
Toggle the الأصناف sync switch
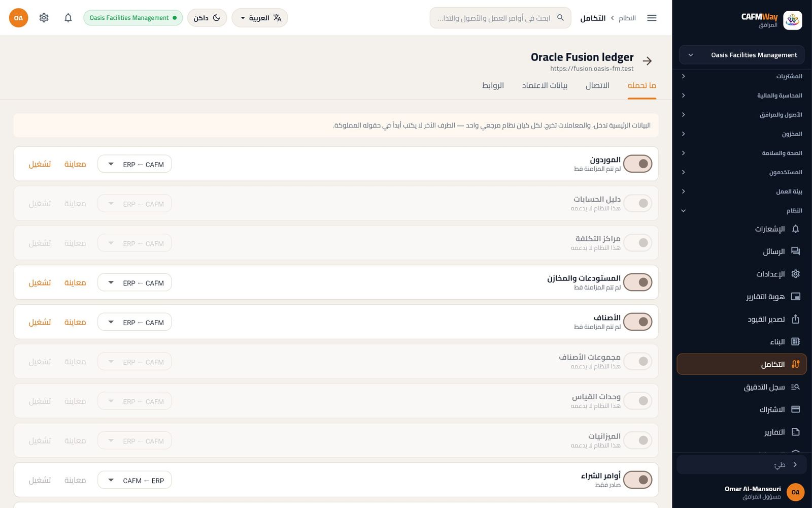(x=637, y=322)
